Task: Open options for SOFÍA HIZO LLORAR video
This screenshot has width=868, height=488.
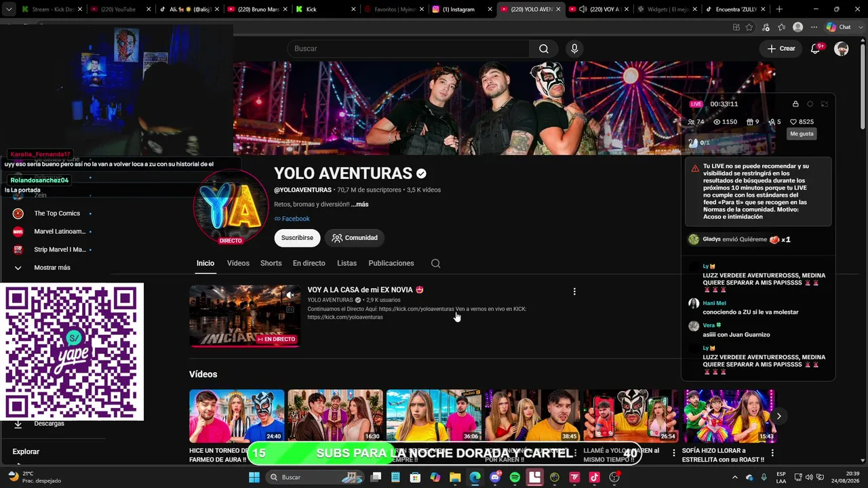Action: tap(772, 453)
